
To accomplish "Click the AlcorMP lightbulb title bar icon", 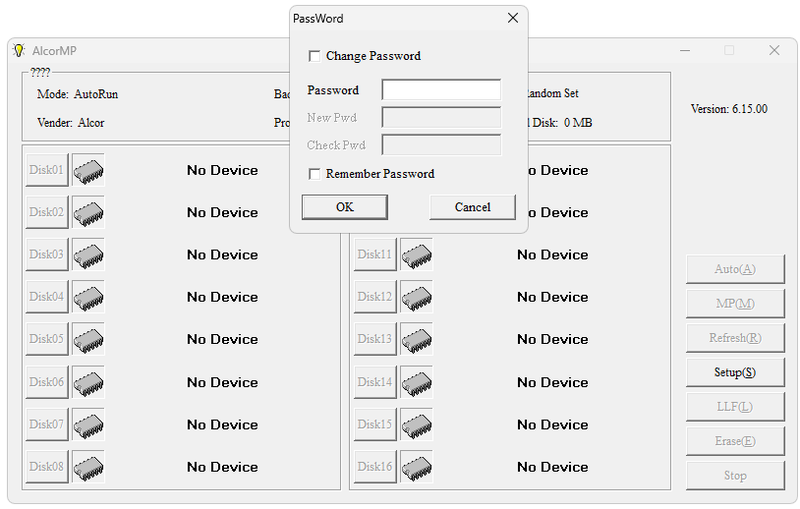I will point(18,50).
